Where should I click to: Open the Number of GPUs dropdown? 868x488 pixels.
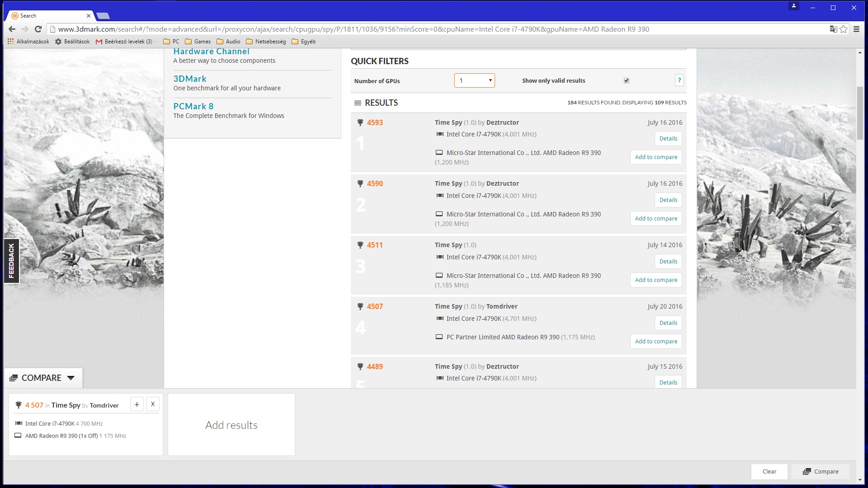tap(474, 80)
